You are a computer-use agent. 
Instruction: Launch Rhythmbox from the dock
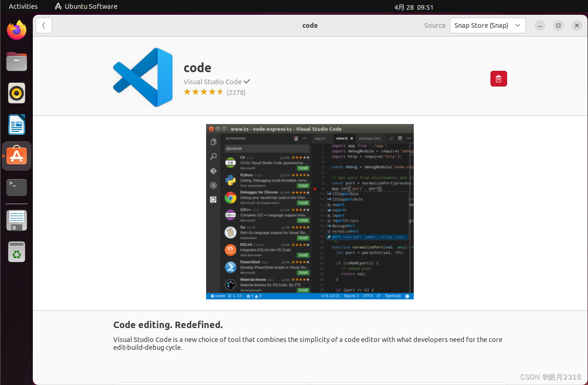pos(17,93)
